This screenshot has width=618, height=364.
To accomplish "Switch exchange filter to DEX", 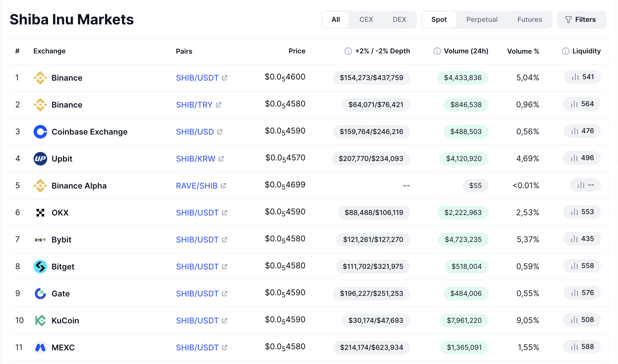I will point(399,20).
